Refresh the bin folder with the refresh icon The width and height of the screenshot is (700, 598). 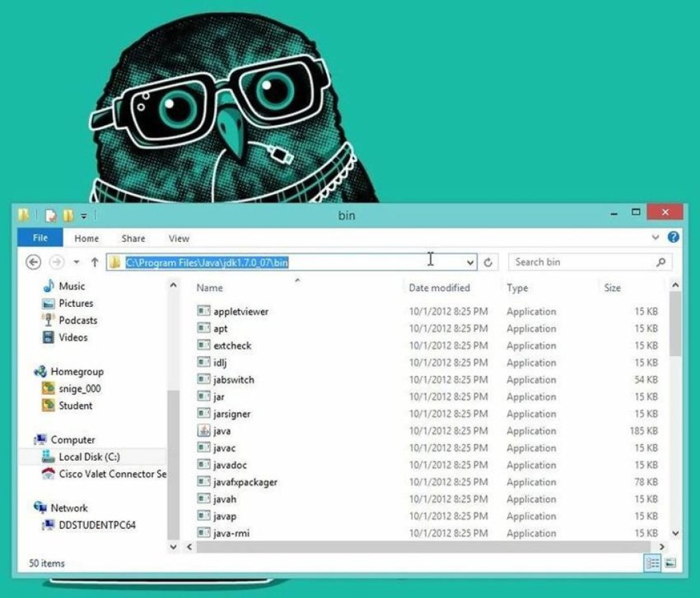(x=487, y=262)
